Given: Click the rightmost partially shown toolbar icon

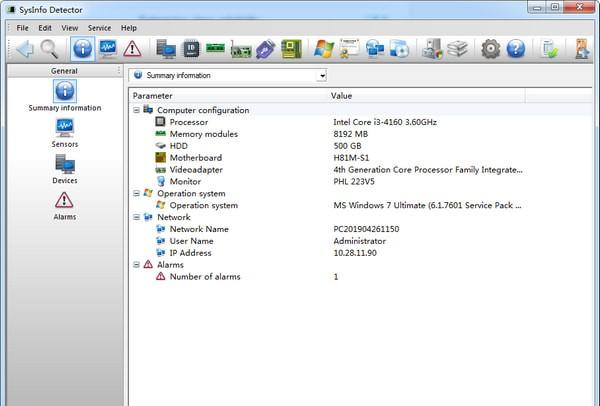Looking at the screenshot, I should click(582, 49).
